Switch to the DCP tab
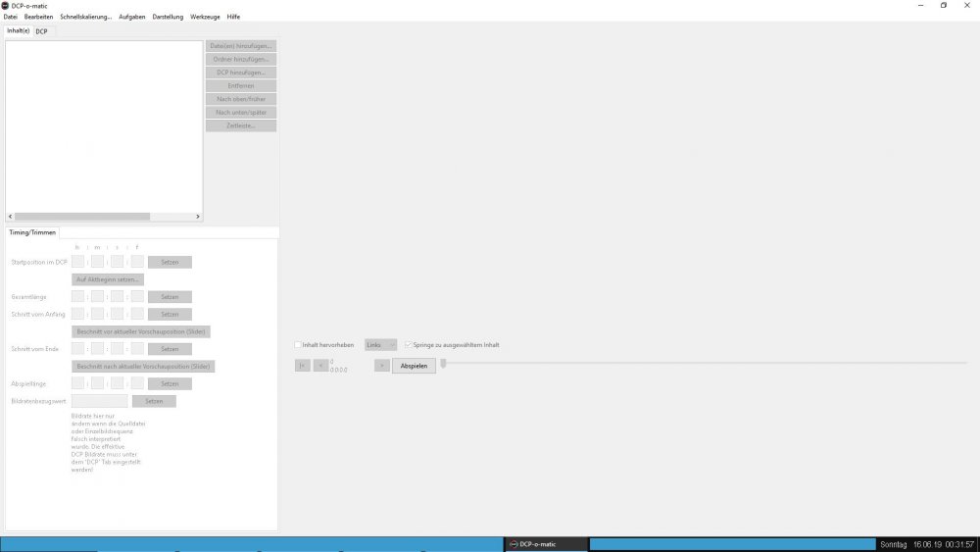980x552 pixels. (41, 31)
